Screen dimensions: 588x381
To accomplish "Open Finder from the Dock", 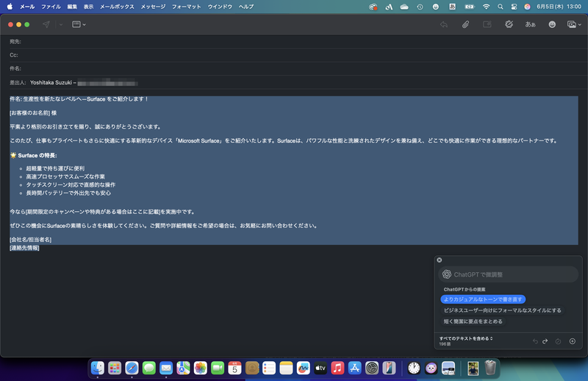I will (98, 368).
